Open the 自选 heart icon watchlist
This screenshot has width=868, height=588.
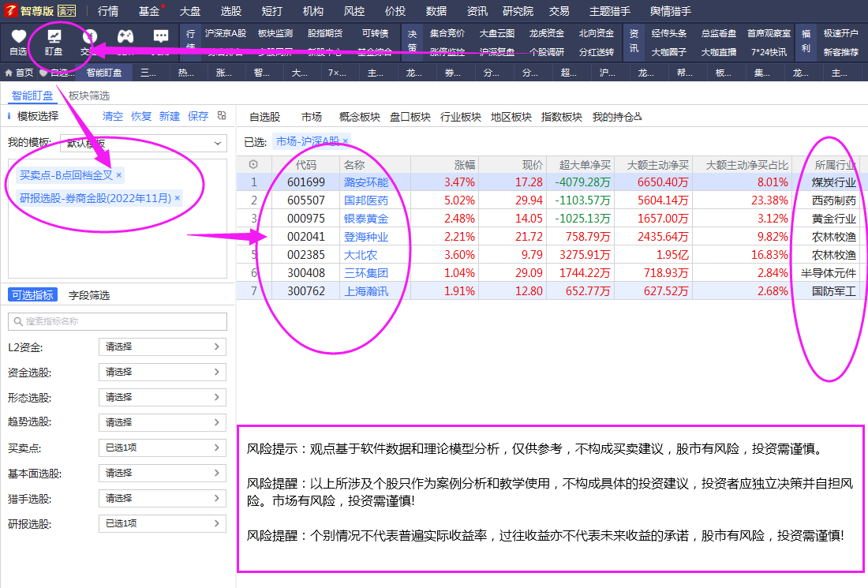point(18,42)
